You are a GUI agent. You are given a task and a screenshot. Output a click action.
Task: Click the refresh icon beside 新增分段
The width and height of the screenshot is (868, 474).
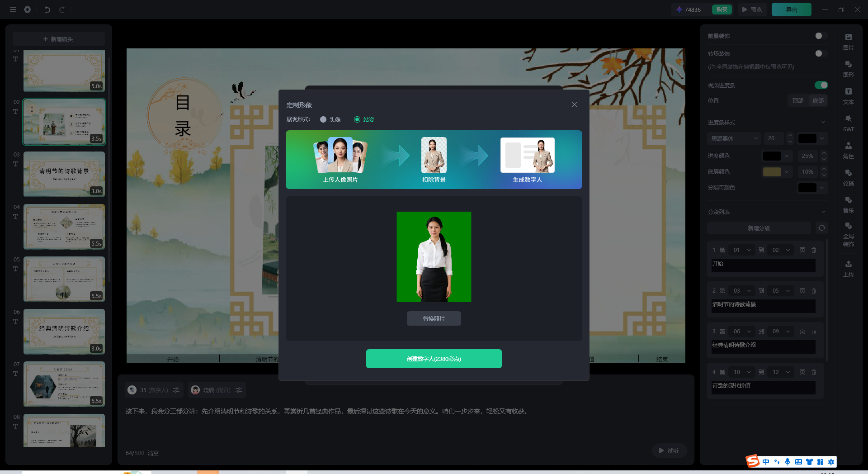tap(821, 228)
